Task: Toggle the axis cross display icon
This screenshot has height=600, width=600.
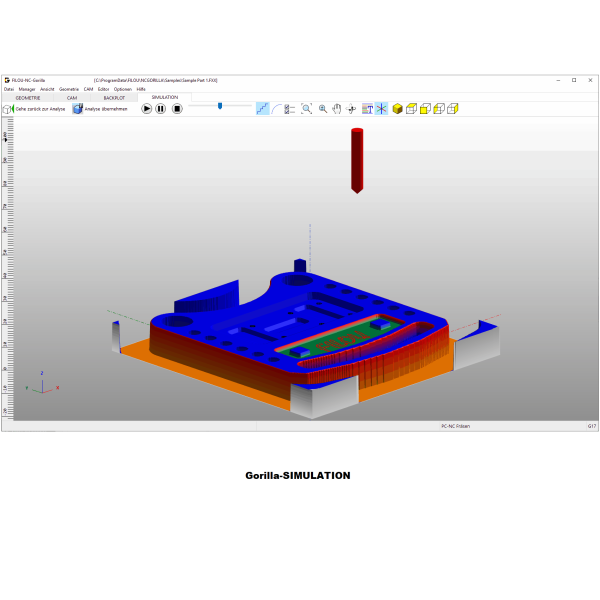Action: click(x=381, y=108)
